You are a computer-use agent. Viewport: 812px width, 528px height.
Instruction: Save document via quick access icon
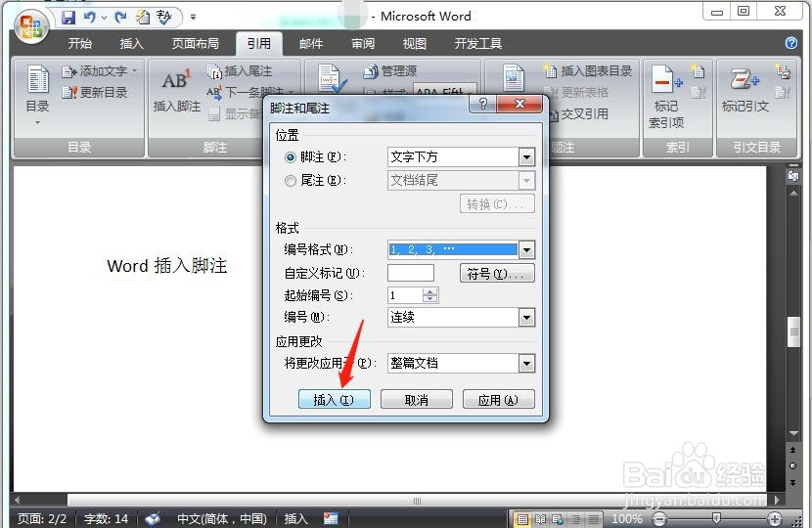tap(68, 17)
